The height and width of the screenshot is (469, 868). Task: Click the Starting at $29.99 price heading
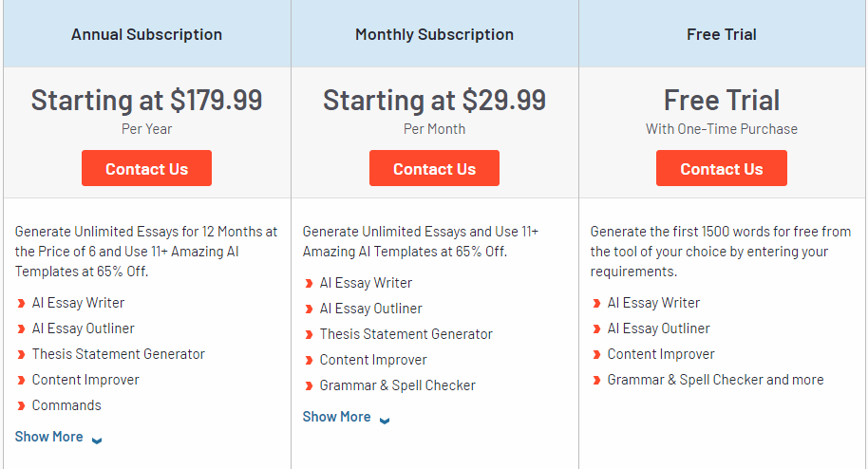pyautogui.click(x=434, y=100)
